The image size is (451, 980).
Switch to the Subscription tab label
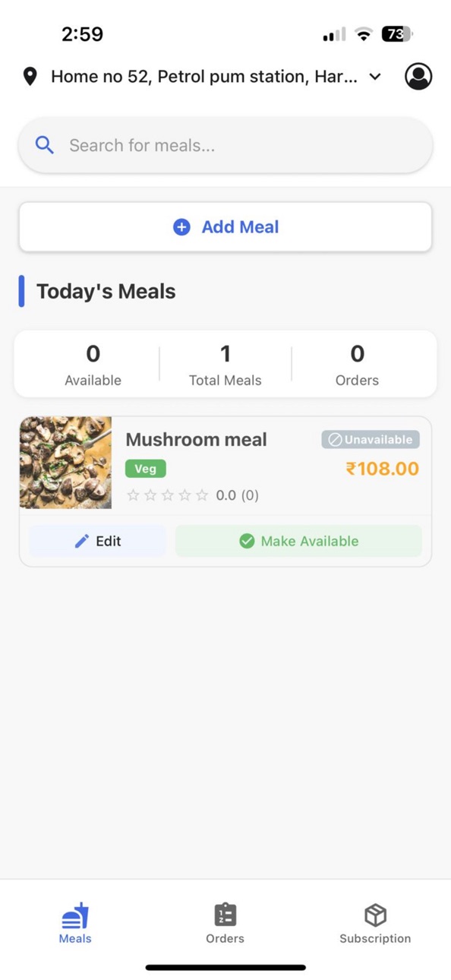(x=375, y=938)
